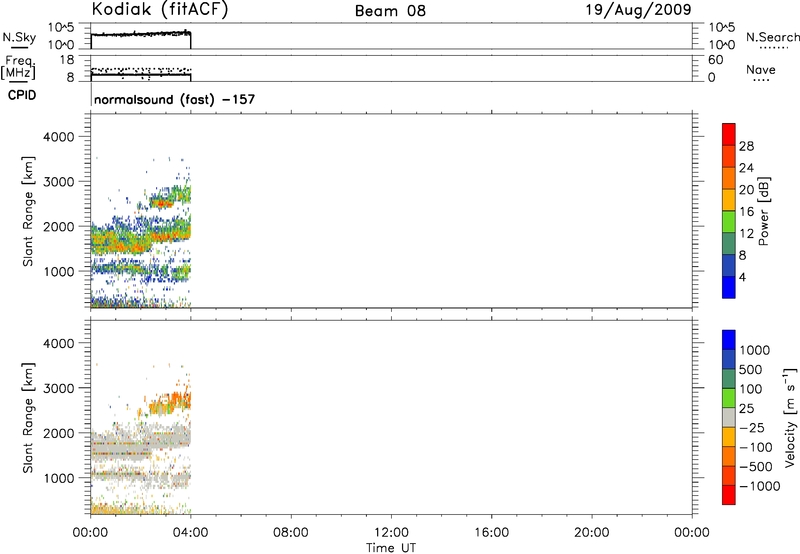Click the '4000' tick of power panel

tap(59, 137)
